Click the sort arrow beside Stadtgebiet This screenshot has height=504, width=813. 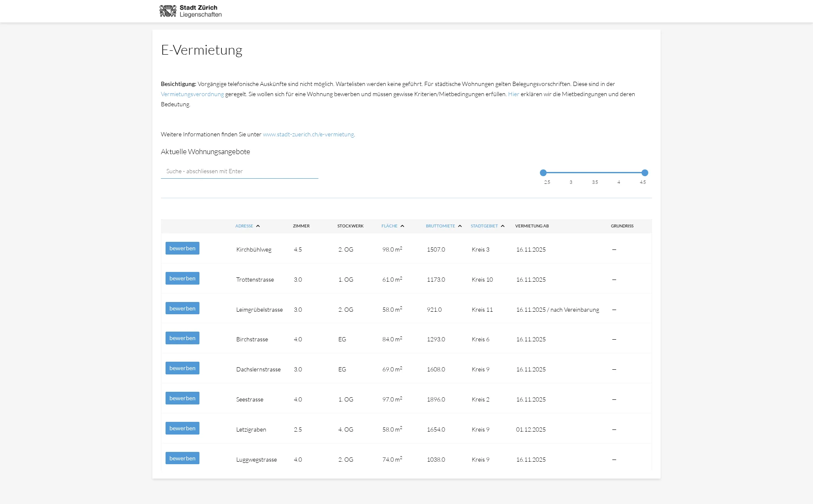click(503, 226)
